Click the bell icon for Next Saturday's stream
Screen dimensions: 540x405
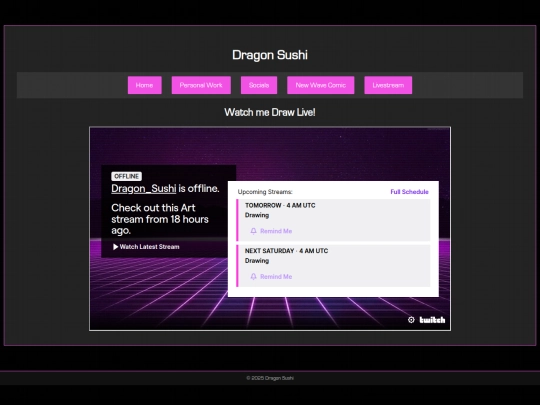253,277
